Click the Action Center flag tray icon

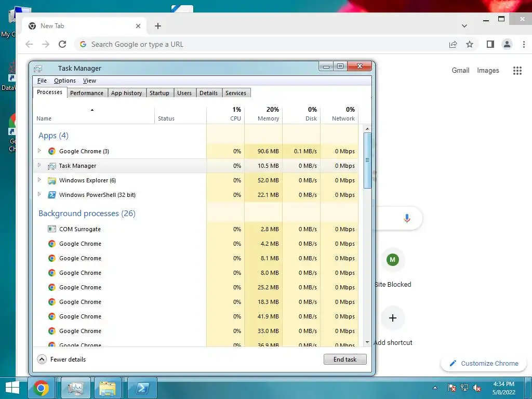tap(451, 388)
